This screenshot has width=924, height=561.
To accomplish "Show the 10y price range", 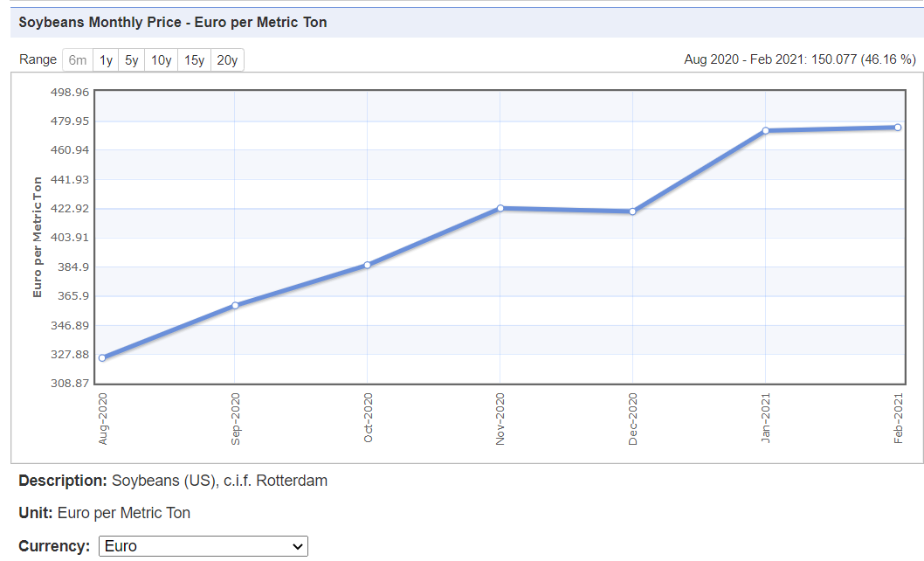I will [x=161, y=60].
